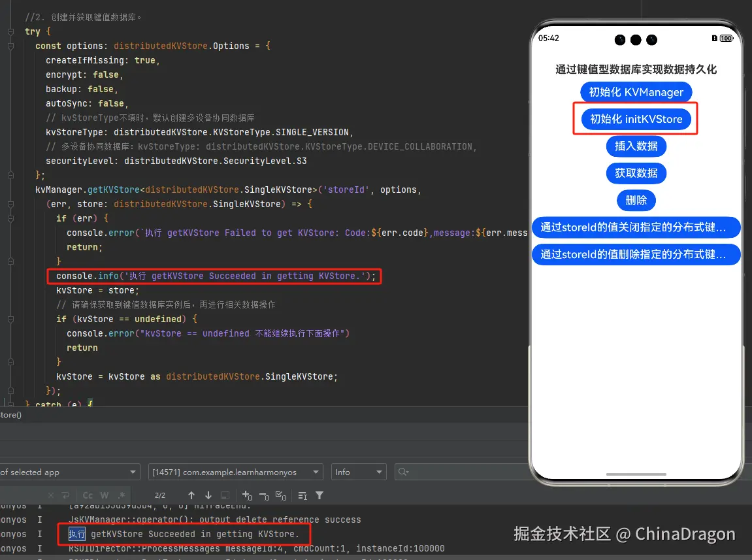Open the 'of selected app' filter dropdown

(x=69, y=472)
